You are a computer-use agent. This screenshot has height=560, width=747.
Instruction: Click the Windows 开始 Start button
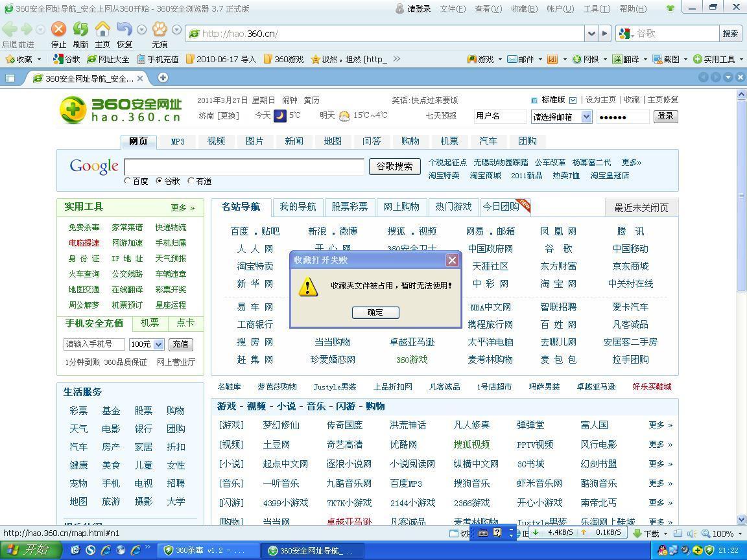click(x=30, y=550)
